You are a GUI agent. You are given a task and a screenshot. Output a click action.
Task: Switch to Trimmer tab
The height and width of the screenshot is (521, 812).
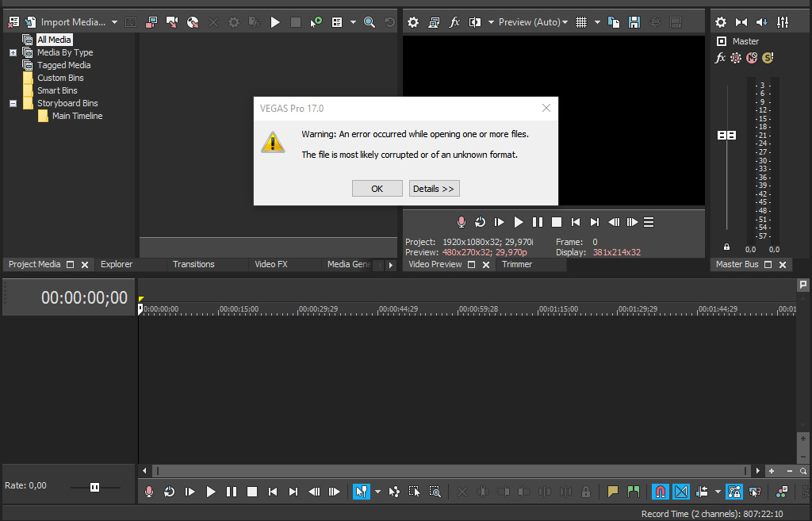point(517,264)
